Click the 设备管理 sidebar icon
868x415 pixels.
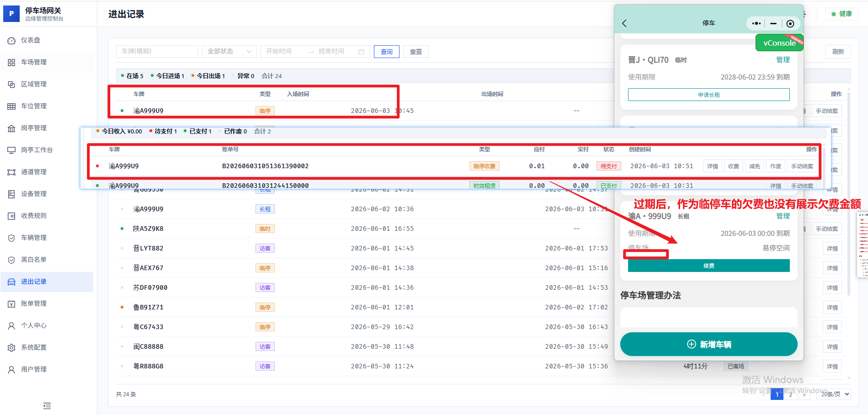click(11, 194)
